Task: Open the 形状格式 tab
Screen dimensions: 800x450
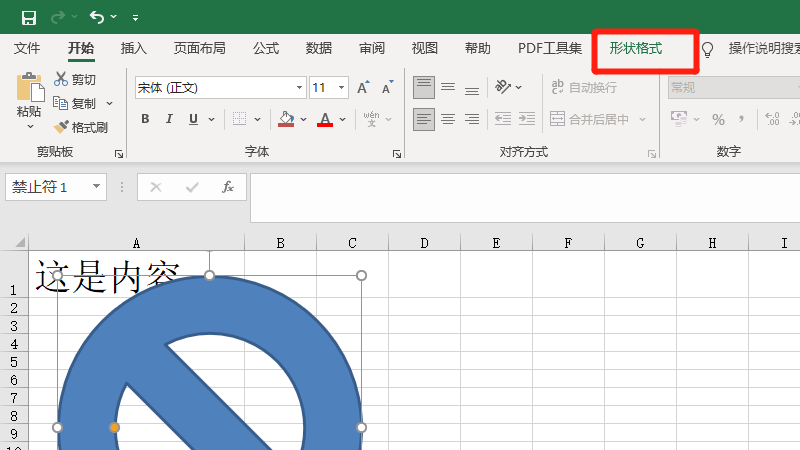Action: pos(635,48)
